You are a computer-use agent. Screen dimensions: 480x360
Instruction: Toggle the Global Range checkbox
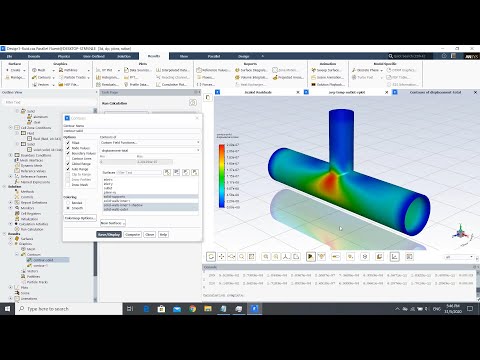[68, 164]
